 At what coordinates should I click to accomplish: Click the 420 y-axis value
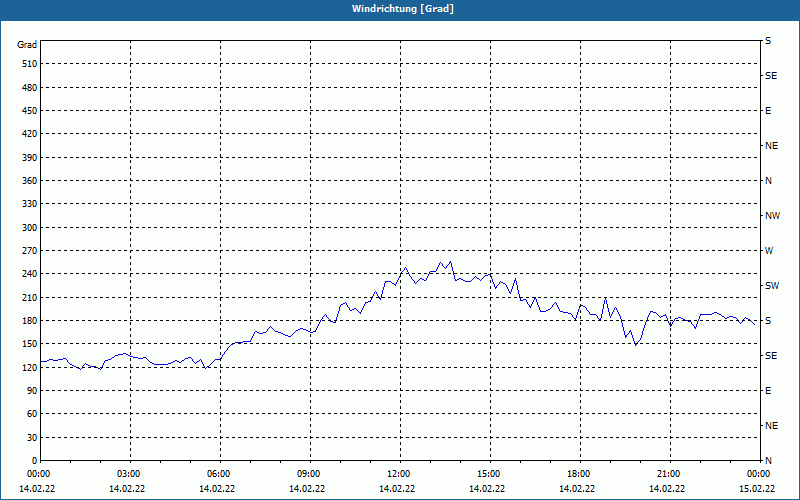pos(30,134)
